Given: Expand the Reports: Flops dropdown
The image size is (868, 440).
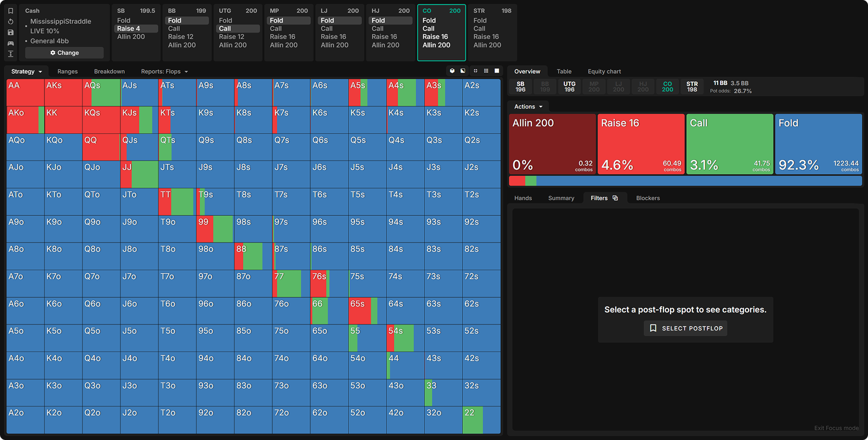Looking at the screenshot, I should click(164, 72).
